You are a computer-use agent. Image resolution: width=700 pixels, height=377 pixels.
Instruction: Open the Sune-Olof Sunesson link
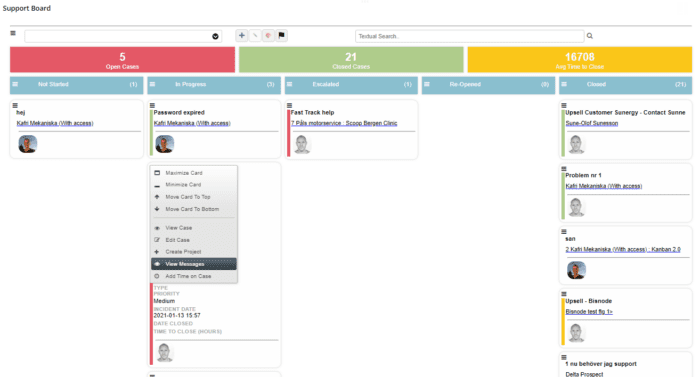[592, 123]
